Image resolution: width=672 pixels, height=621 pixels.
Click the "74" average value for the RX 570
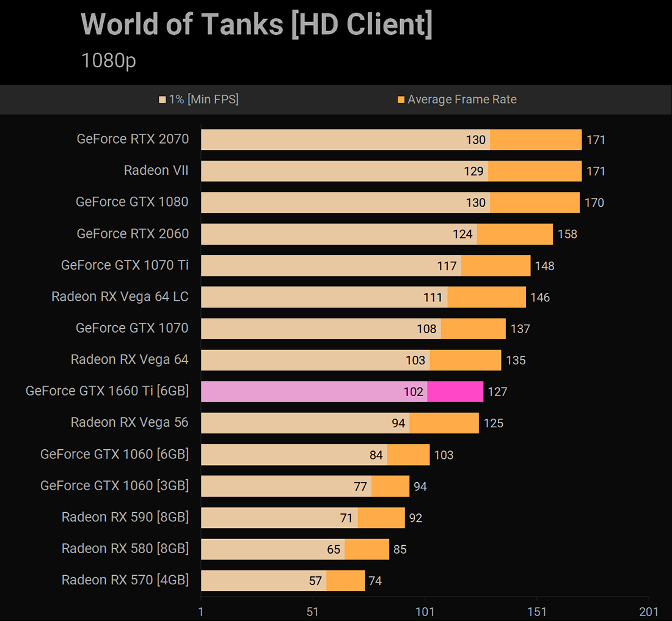coord(376,581)
